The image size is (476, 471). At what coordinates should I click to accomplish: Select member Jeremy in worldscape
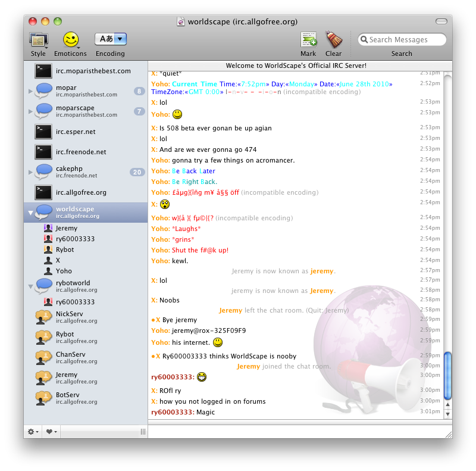pyautogui.click(x=86, y=228)
